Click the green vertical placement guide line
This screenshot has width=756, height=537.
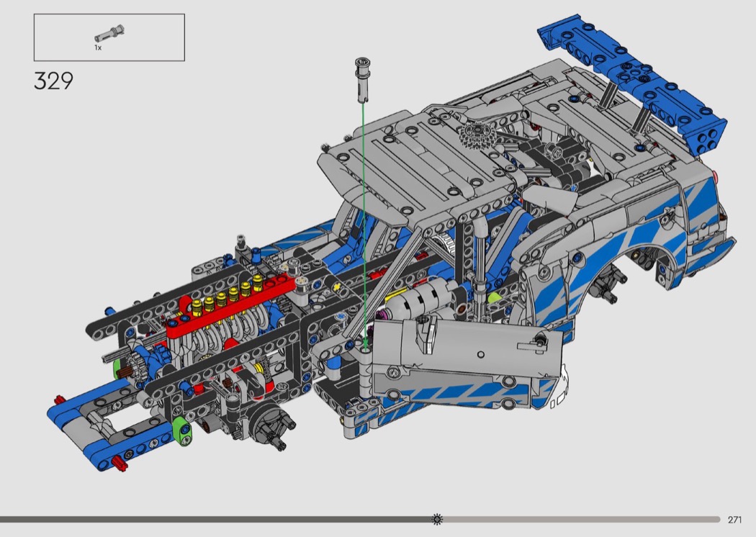364,216
